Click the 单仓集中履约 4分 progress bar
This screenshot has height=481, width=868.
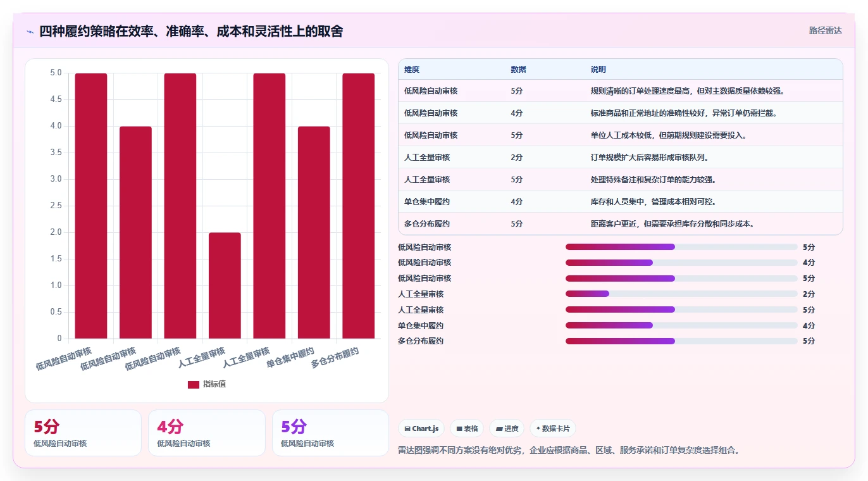(681, 325)
